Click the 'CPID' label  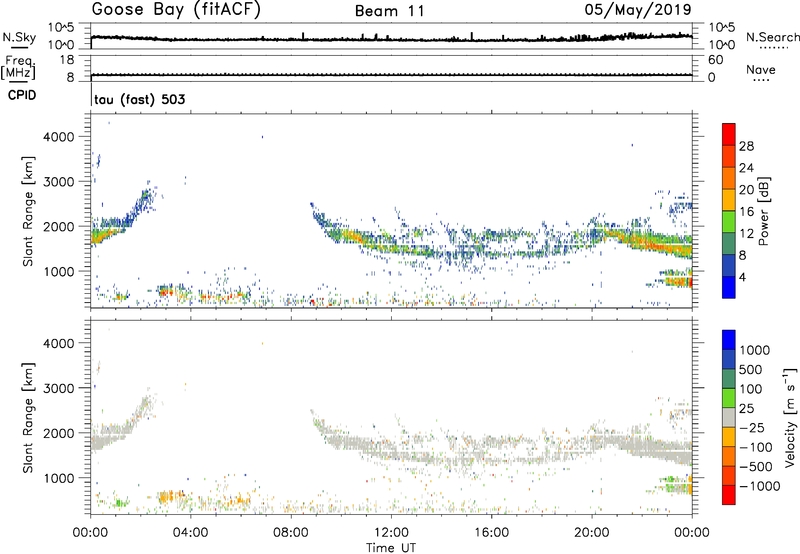pyautogui.click(x=22, y=95)
